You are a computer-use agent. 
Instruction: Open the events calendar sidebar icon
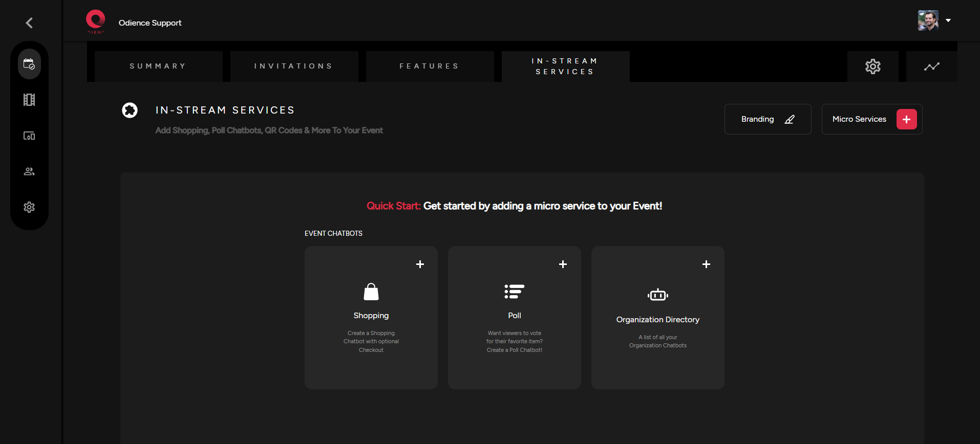point(29,64)
